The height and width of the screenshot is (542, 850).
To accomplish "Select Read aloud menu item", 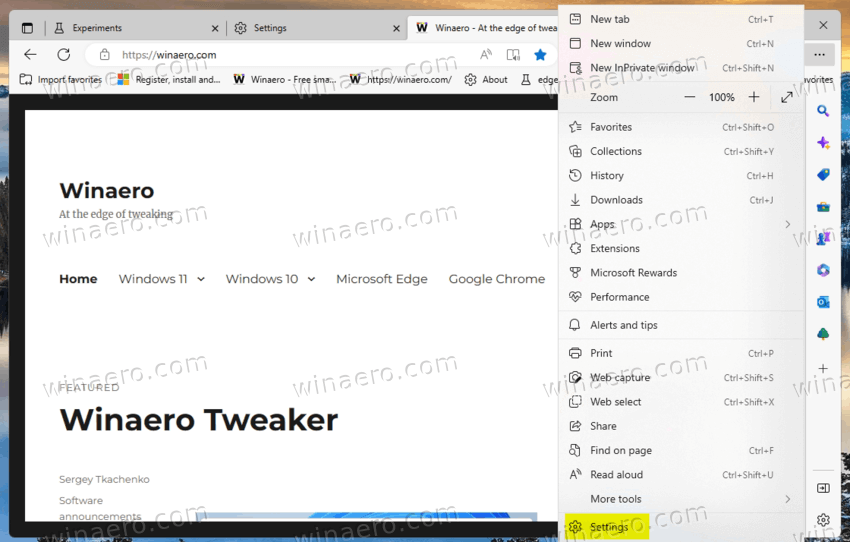I will pos(681,475).
